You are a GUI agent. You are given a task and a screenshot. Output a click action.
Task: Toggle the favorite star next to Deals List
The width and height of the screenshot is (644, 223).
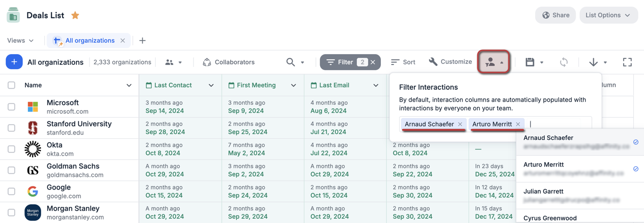pyautogui.click(x=75, y=16)
